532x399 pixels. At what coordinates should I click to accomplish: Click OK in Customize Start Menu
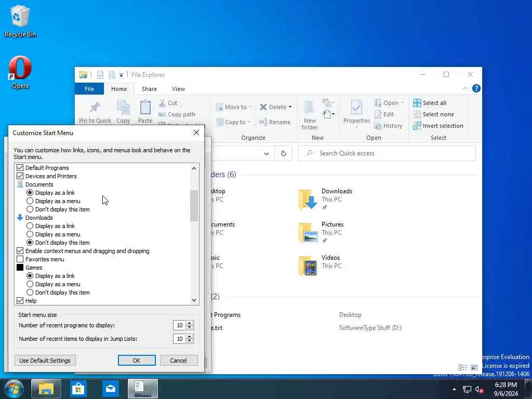[137, 361]
